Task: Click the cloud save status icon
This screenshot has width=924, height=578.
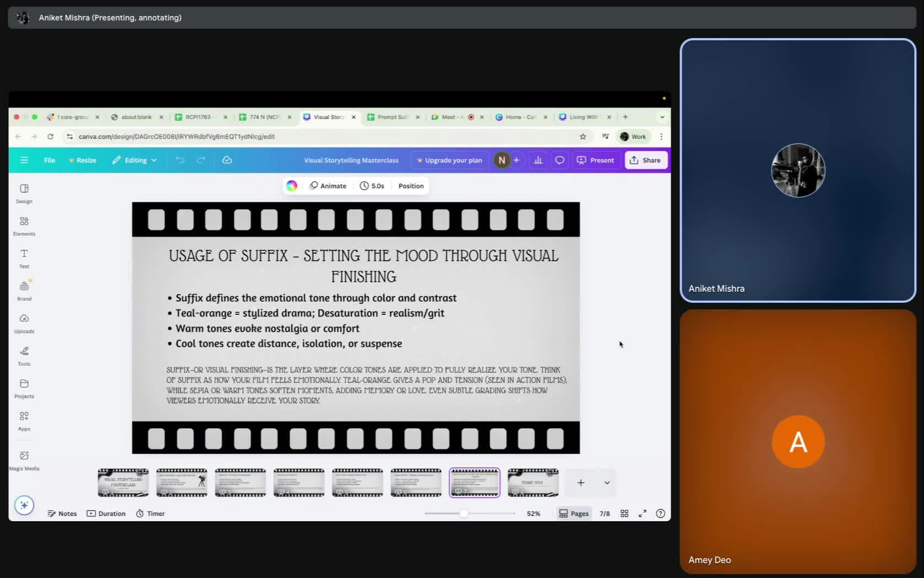Action: (227, 160)
